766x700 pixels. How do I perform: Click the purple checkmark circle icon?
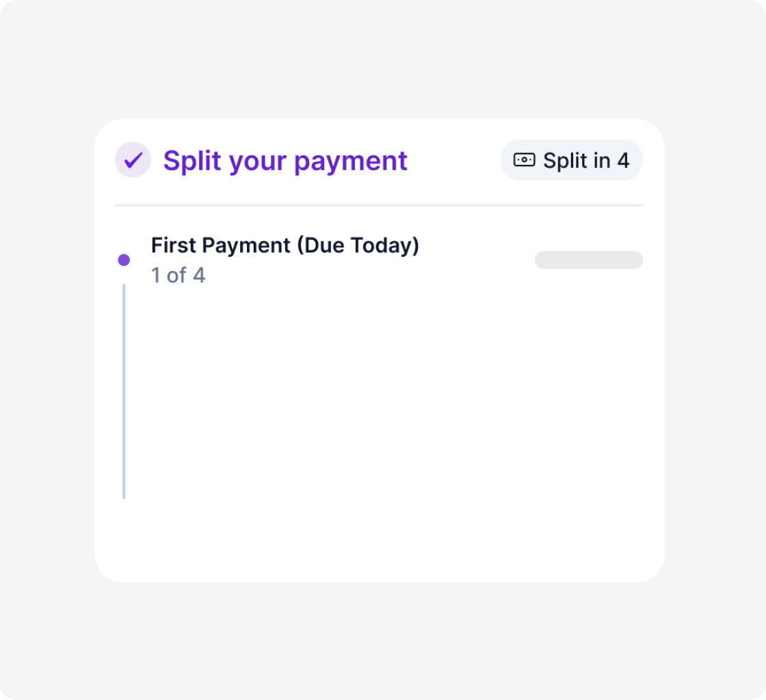coord(133,160)
